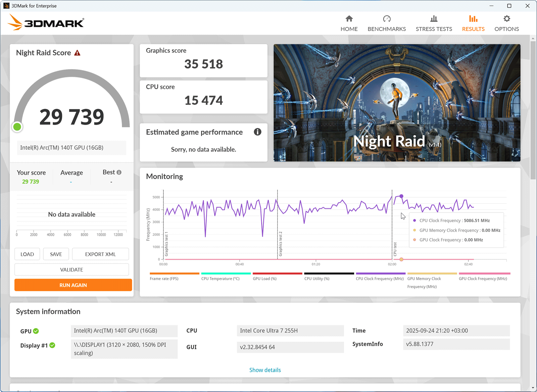This screenshot has width=537, height=392.
Task: Click the green Your score value 29 739
Action: click(31, 182)
